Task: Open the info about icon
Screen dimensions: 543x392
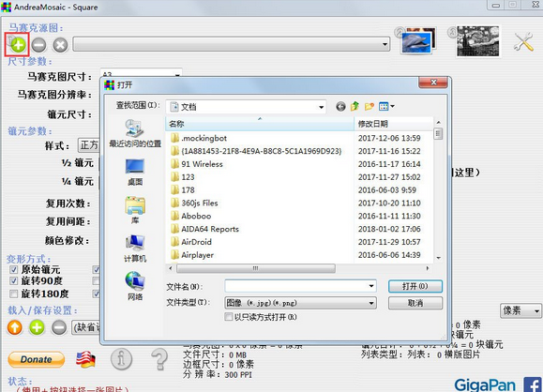Action: tap(121, 359)
